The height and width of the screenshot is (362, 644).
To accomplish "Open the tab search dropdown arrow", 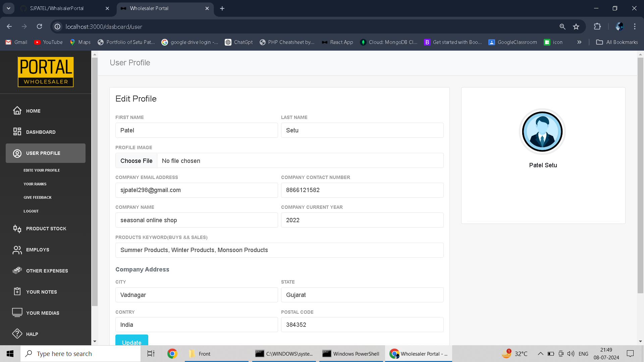I will click(8, 8).
